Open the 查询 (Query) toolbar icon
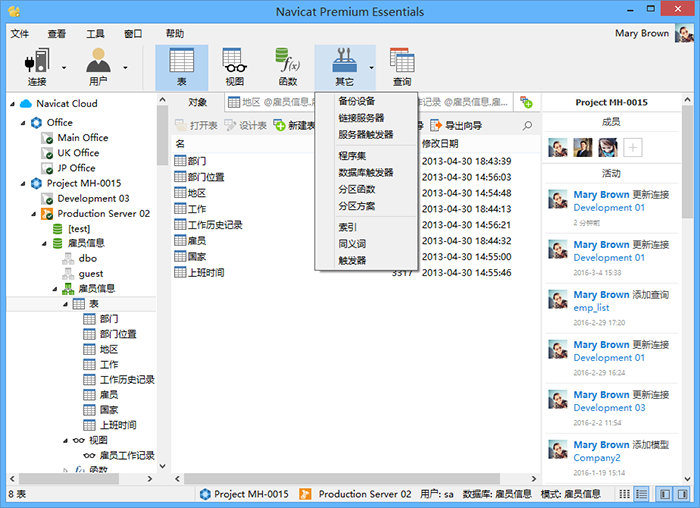The width and height of the screenshot is (700, 508). pos(402,68)
